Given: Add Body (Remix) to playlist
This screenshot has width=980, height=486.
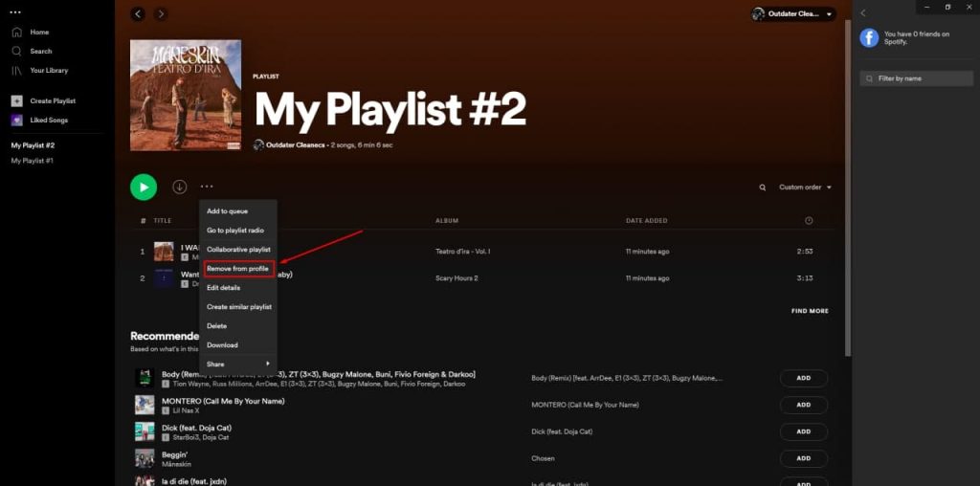Looking at the screenshot, I should coord(804,378).
